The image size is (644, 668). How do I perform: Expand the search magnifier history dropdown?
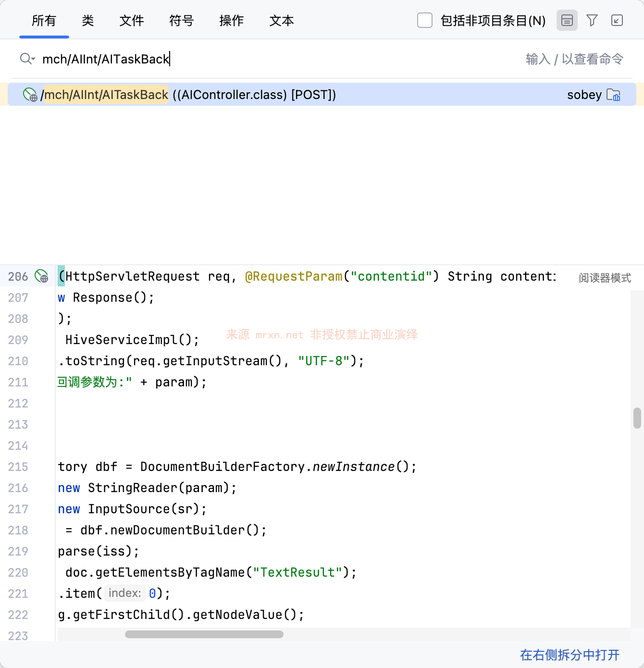[x=27, y=59]
